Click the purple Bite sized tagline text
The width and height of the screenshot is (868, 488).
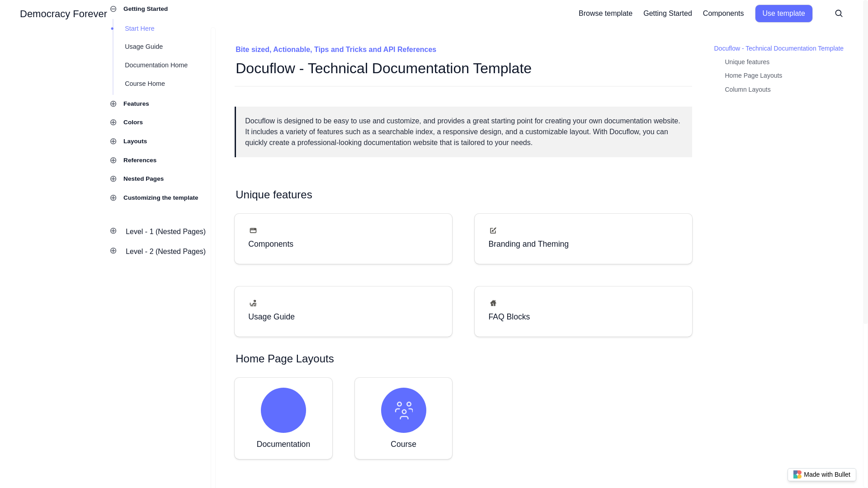(335, 50)
